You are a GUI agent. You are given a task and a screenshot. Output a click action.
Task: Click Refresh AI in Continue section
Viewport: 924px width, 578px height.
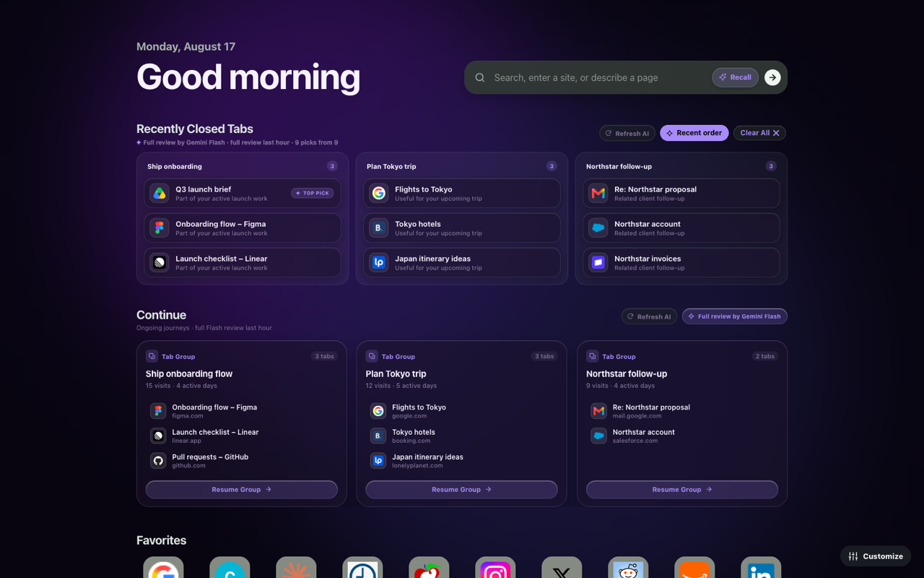649,316
